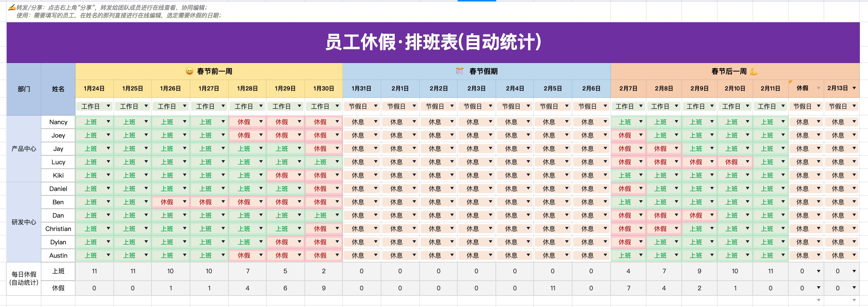868x307 pixels.
Task: Select the name cell Lucy
Action: click(58, 162)
